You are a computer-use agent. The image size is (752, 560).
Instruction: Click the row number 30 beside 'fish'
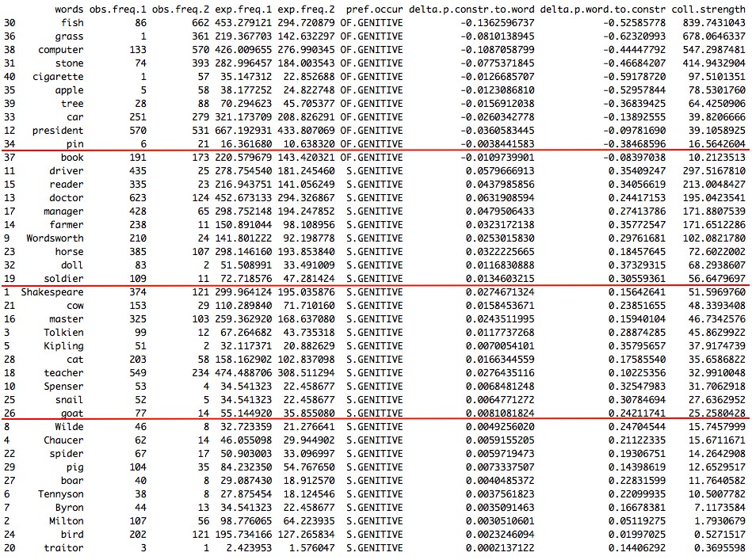tap(10, 22)
